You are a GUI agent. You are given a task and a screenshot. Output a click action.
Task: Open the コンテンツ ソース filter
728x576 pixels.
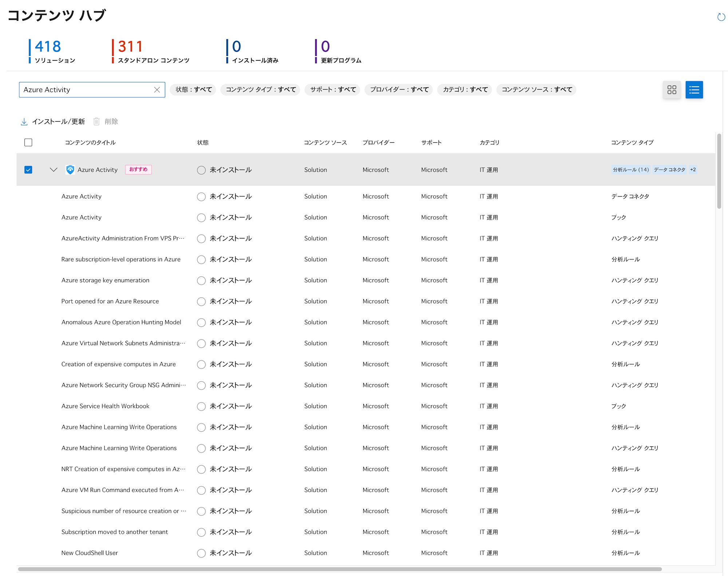pyautogui.click(x=537, y=90)
